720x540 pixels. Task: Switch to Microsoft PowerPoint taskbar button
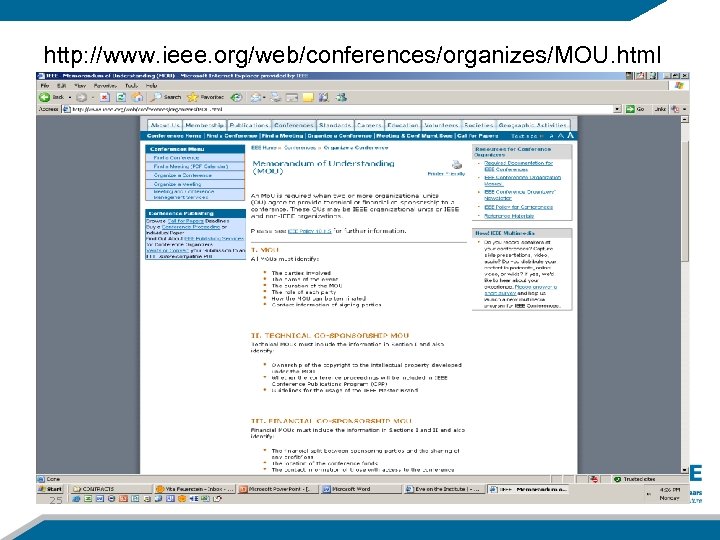[277, 489]
